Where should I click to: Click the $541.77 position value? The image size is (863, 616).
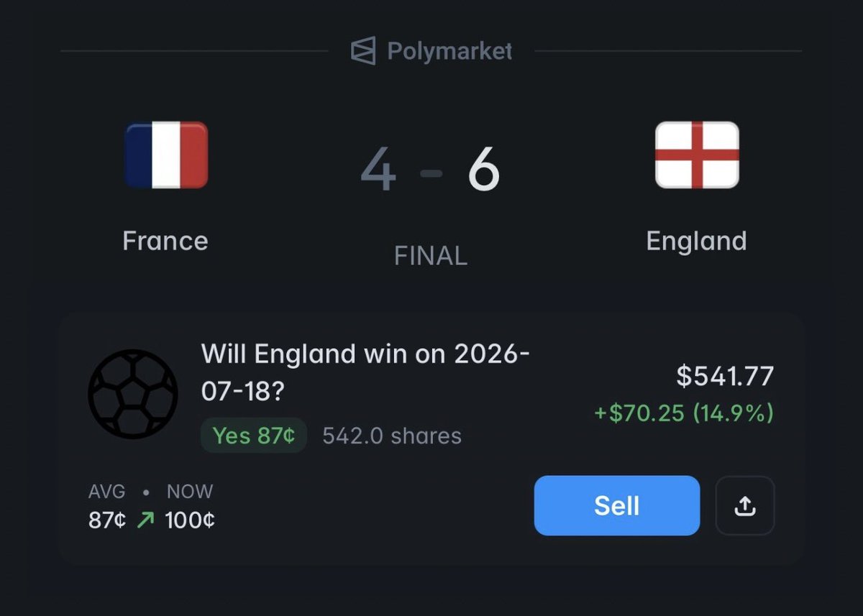click(x=725, y=376)
